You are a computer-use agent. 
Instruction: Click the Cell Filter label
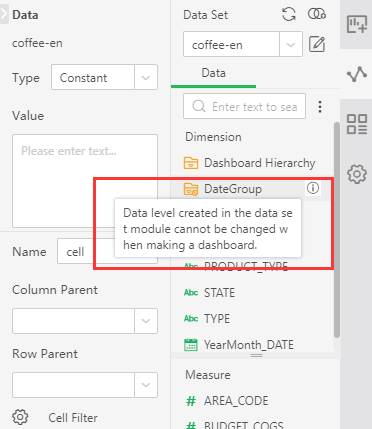[x=73, y=418]
